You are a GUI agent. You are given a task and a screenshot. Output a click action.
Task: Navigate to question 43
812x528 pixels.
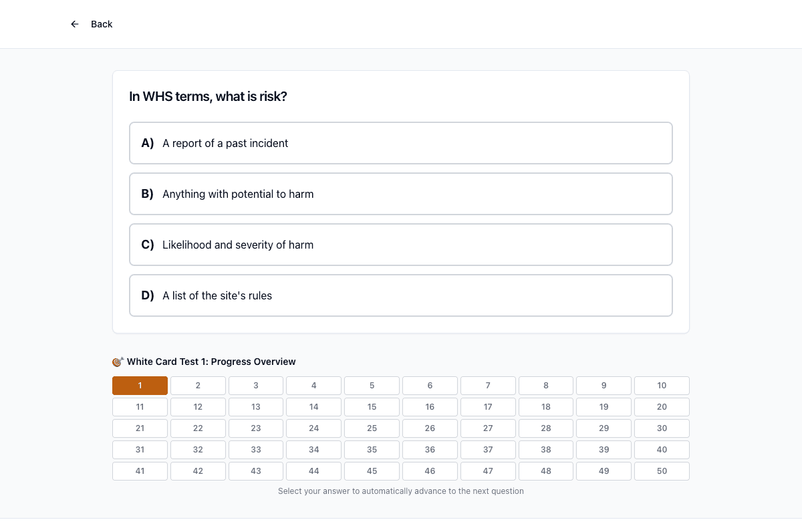pyautogui.click(x=256, y=471)
